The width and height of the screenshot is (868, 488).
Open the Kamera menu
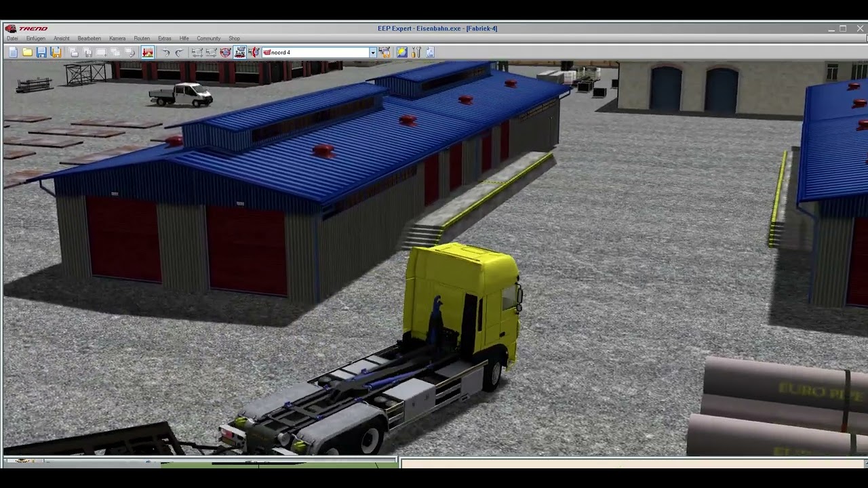117,39
